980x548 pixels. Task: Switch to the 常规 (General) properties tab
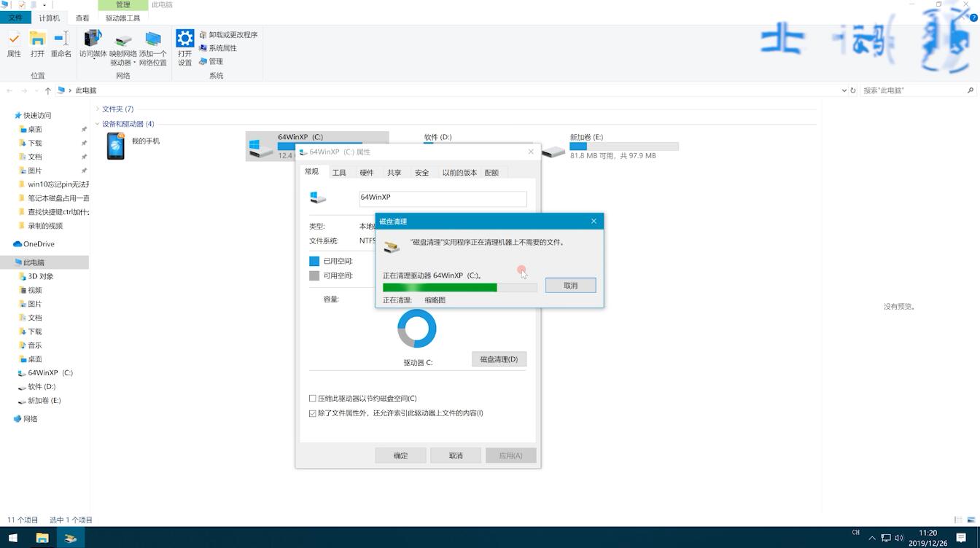click(311, 172)
